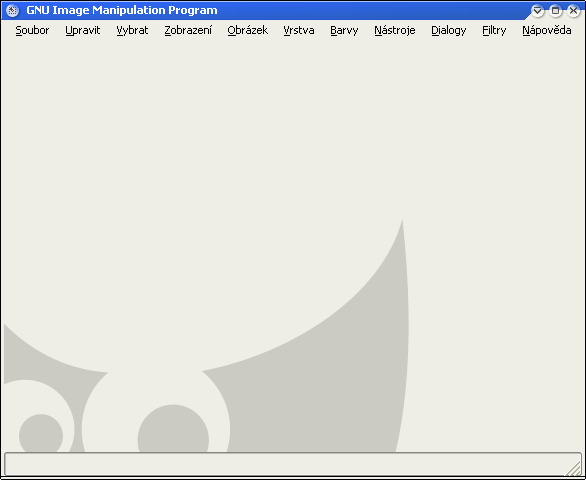
Task: Click the empty status bar field
Action: (293, 464)
